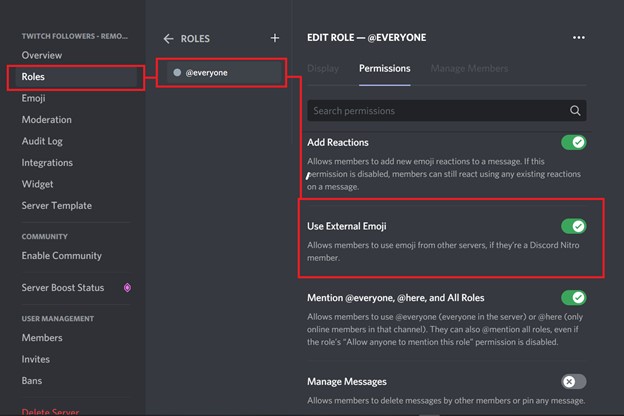
Task: Click the Use External Emoji title
Action: coord(347,226)
